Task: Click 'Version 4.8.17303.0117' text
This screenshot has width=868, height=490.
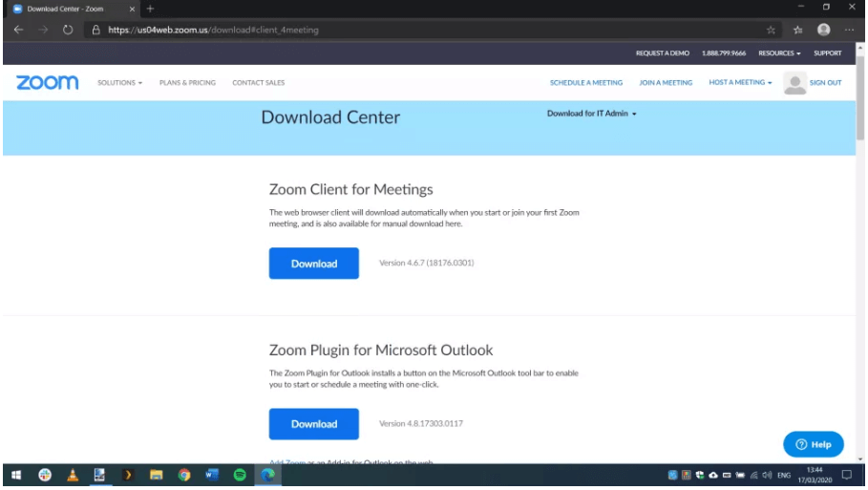Action: pyautogui.click(x=421, y=423)
